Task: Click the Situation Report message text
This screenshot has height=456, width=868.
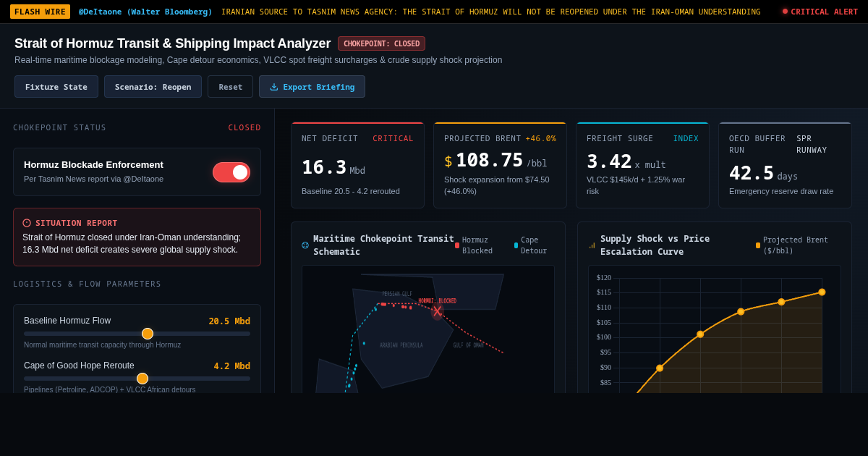Action: 132,243
